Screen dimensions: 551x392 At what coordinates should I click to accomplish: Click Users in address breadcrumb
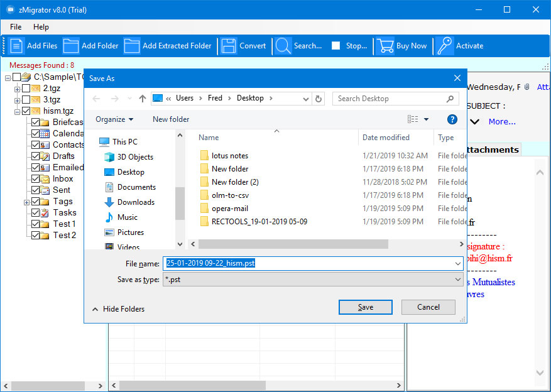[185, 99]
